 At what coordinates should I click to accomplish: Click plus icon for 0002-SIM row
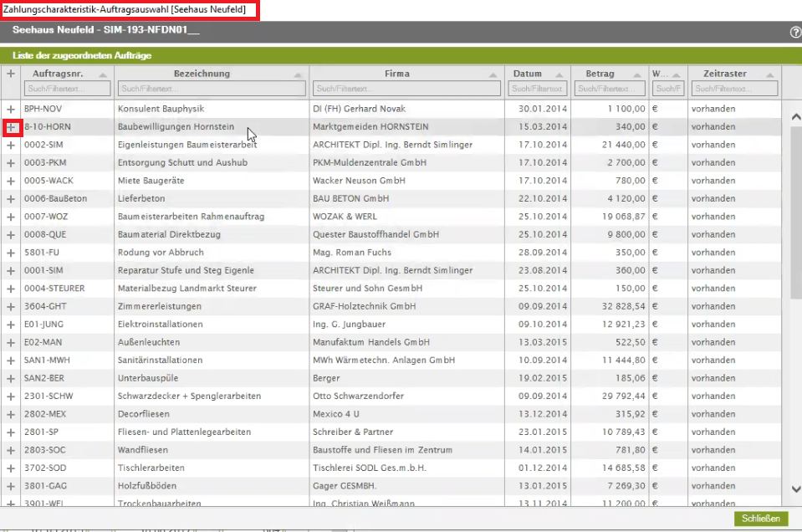[11, 146]
